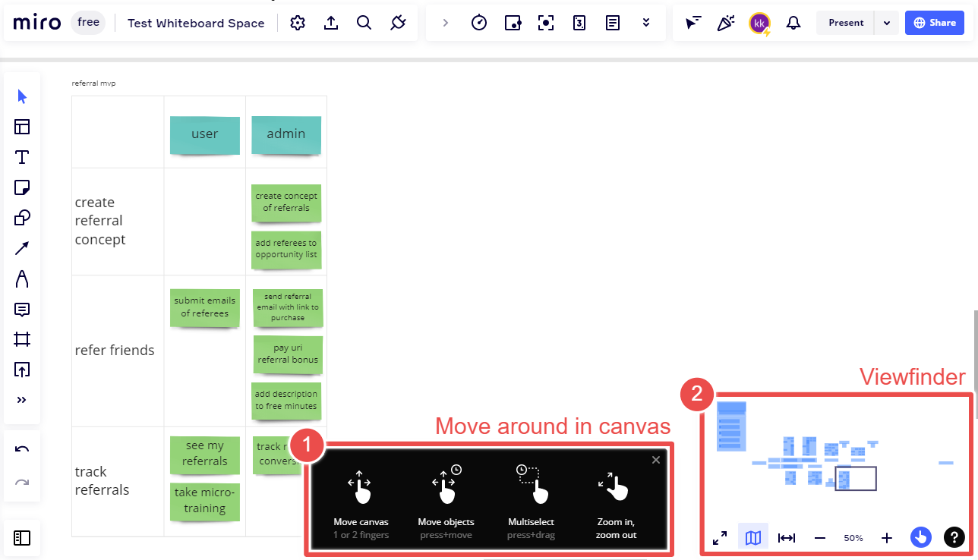Select the Sticky note tool

pyautogui.click(x=22, y=187)
